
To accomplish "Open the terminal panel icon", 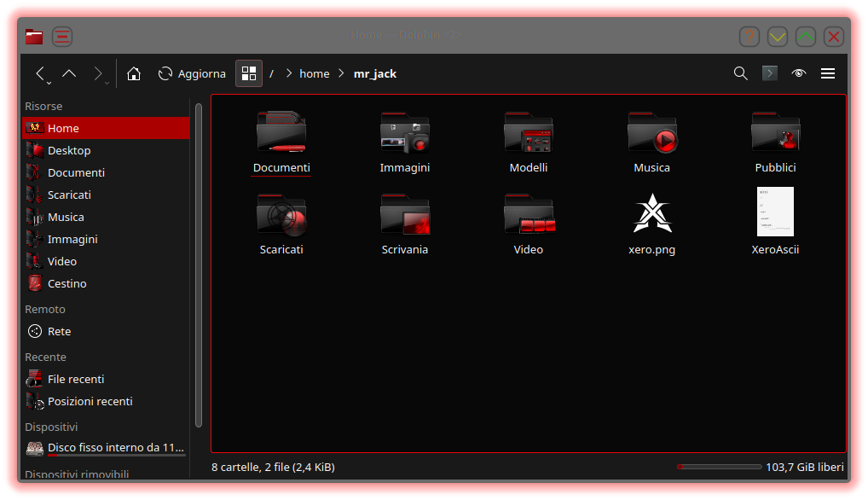I will [x=769, y=73].
